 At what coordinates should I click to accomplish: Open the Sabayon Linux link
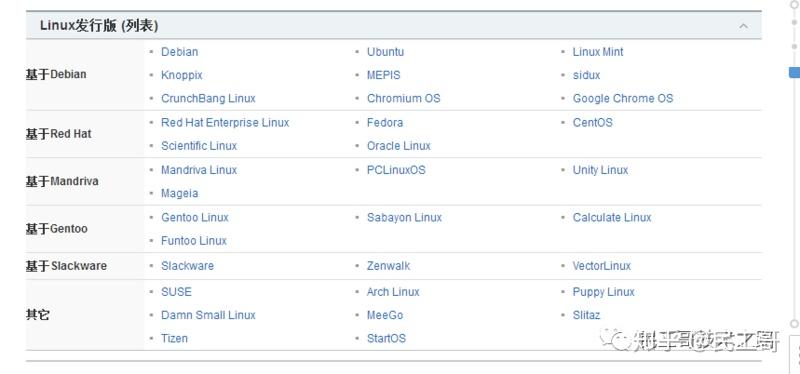[405, 217]
